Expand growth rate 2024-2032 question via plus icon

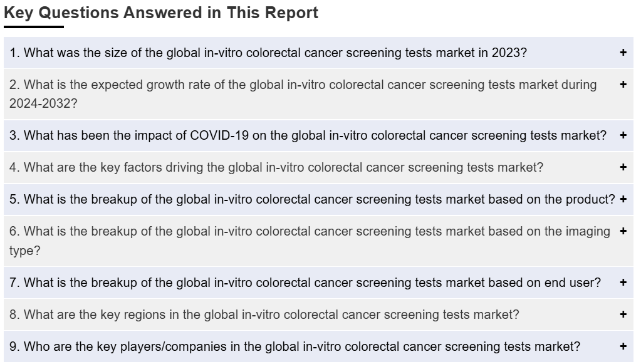(623, 85)
